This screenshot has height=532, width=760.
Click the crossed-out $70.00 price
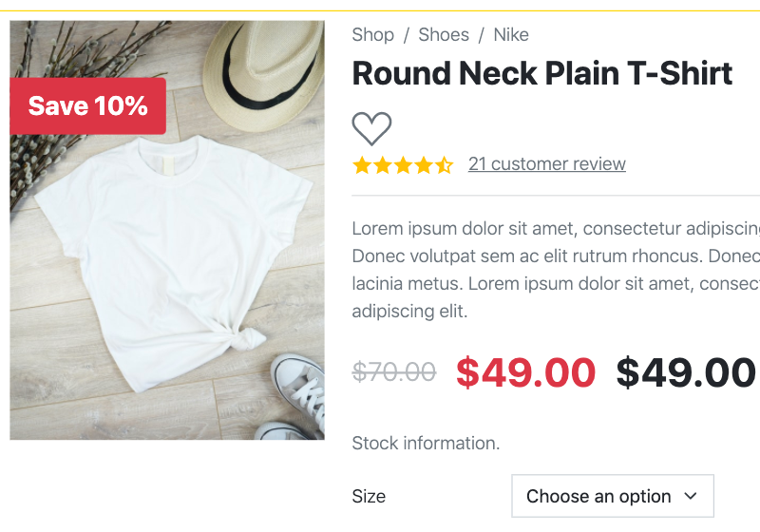tap(394, 372)
